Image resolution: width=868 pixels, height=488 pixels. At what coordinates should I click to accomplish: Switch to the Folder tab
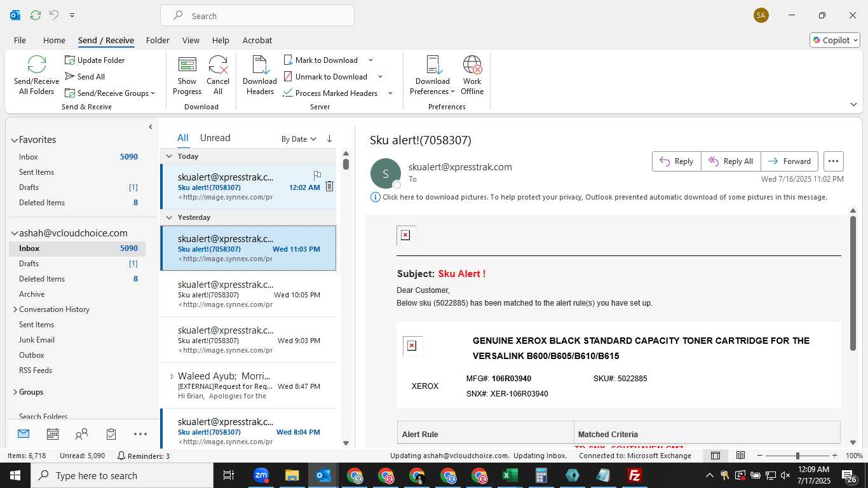(x=158, y=40)
